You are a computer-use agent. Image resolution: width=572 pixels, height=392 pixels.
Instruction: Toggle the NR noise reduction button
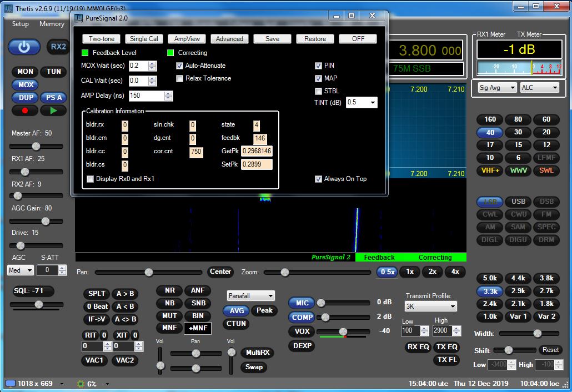[169, 290]
